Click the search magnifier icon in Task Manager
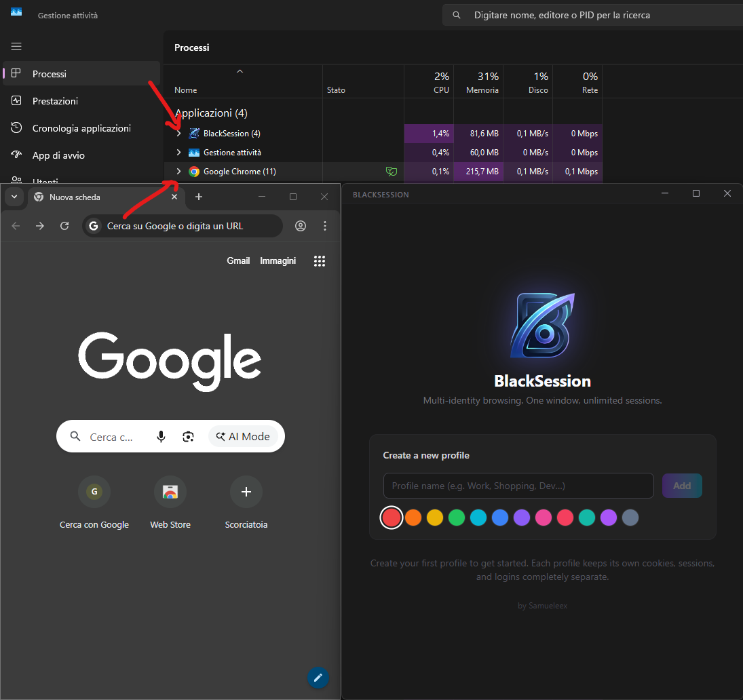 457,15
